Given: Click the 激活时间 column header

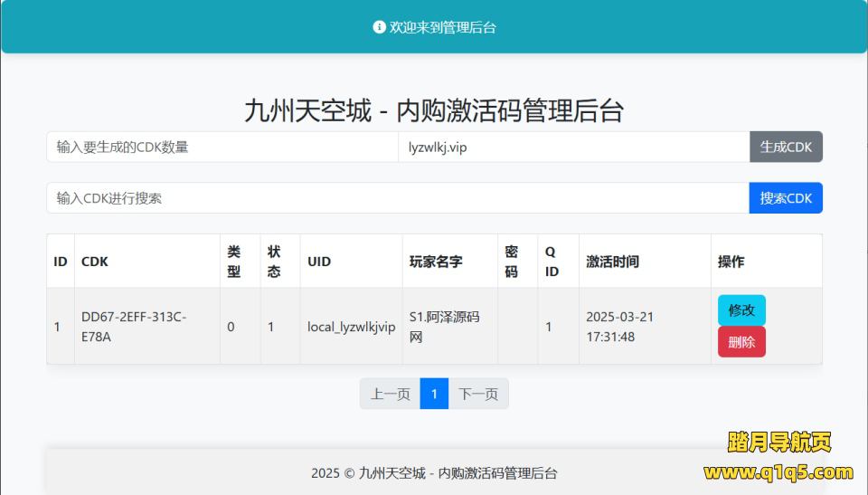Looking at the screenshot, I should 612,262.
